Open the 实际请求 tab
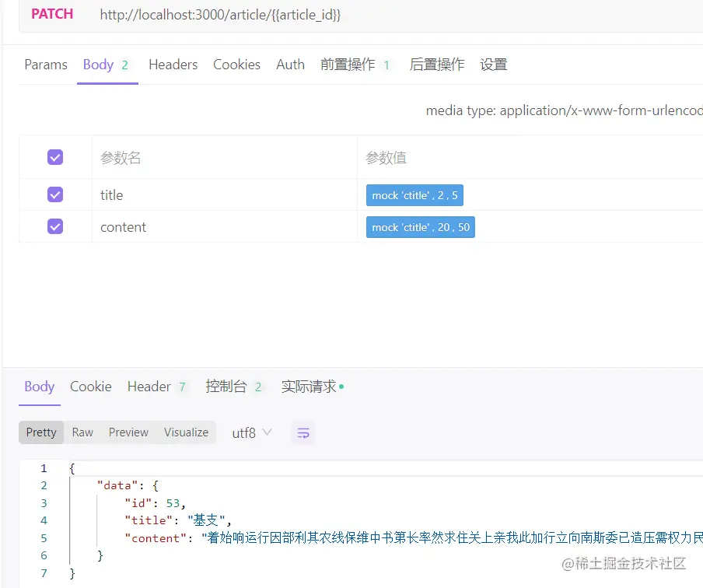Image resolution: width=703 pixels, height=588 pixels. pyautogui.click(x=313, y=387)
